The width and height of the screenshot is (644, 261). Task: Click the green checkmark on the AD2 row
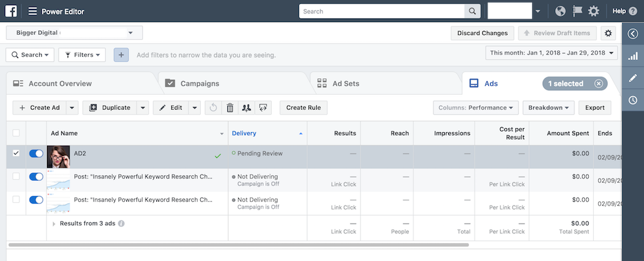coord(218,156)
